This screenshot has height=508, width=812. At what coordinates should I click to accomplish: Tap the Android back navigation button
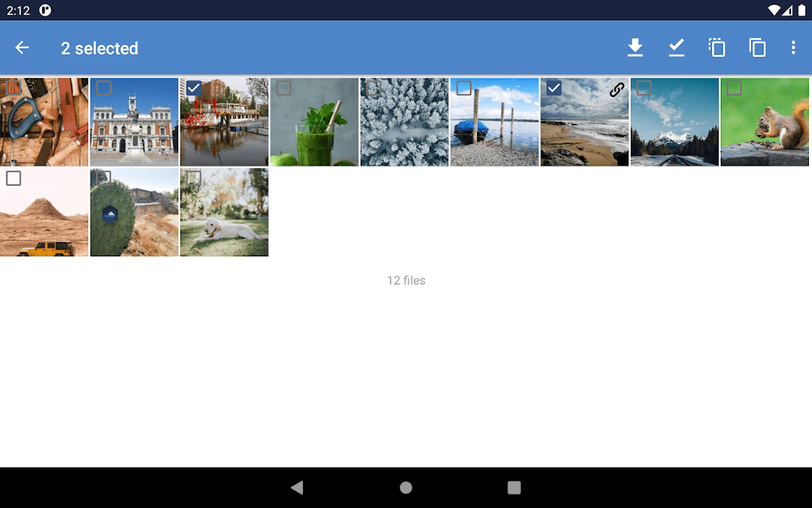coord(297,487)
